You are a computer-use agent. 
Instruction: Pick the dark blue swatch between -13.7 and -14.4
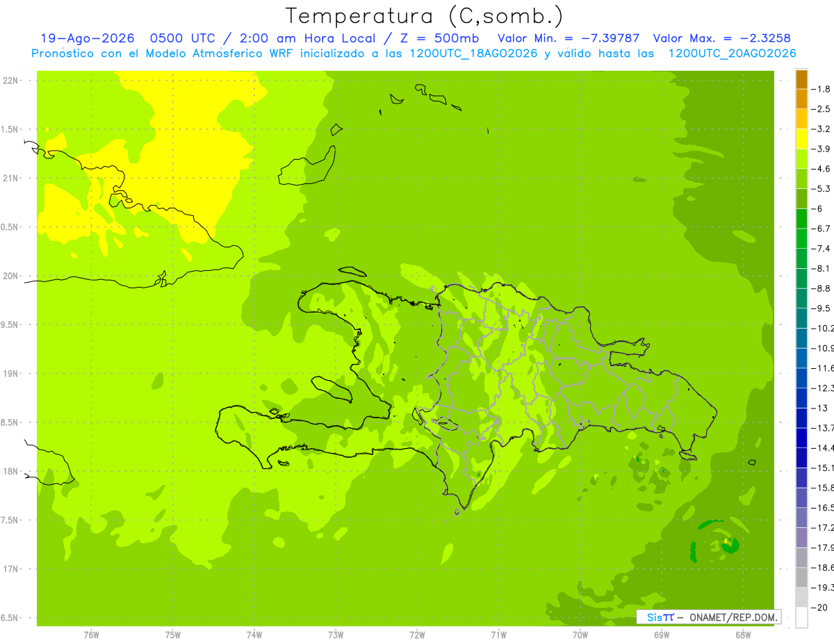point(801,438)
